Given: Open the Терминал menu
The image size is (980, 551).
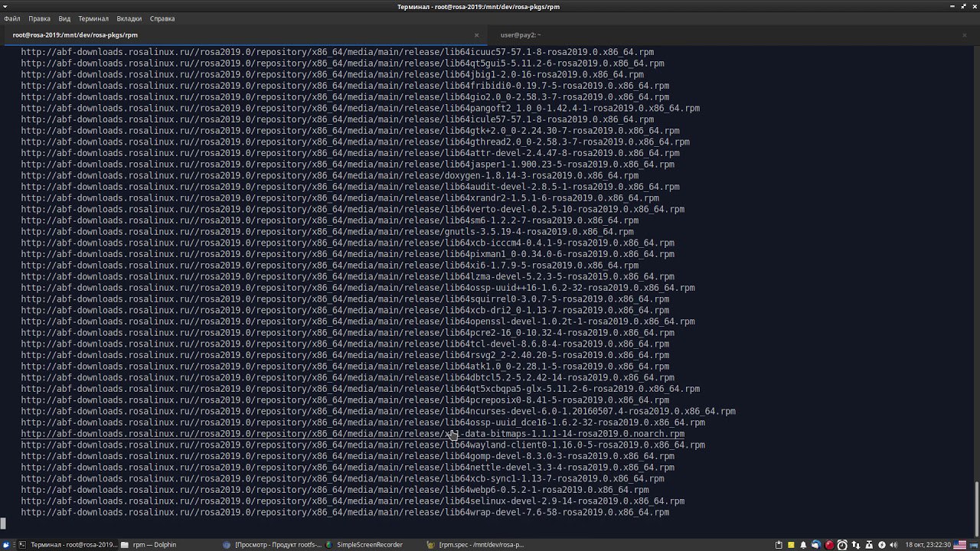Looking at the screenshot, I should coord(93,18).
